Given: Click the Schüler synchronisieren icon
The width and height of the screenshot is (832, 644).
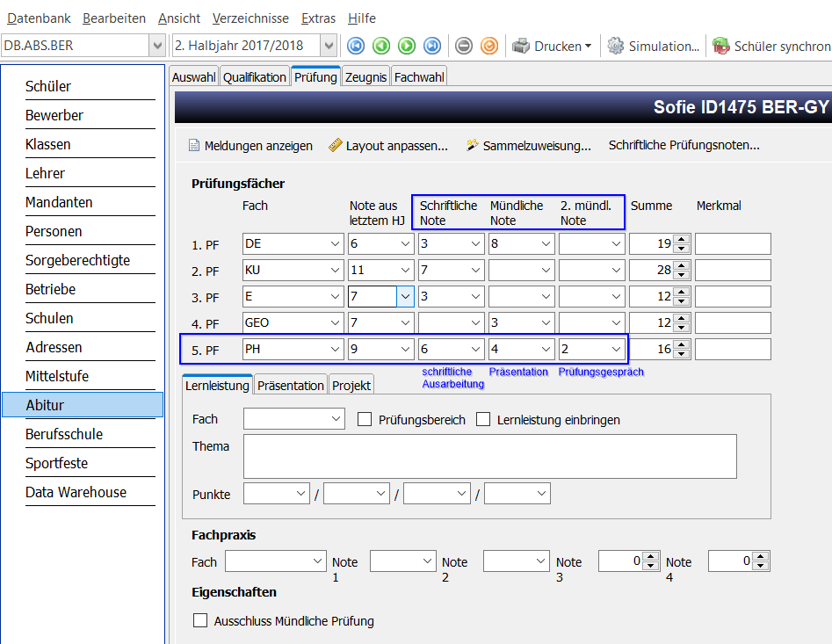Looking at the screenshot, I should 721,47.
